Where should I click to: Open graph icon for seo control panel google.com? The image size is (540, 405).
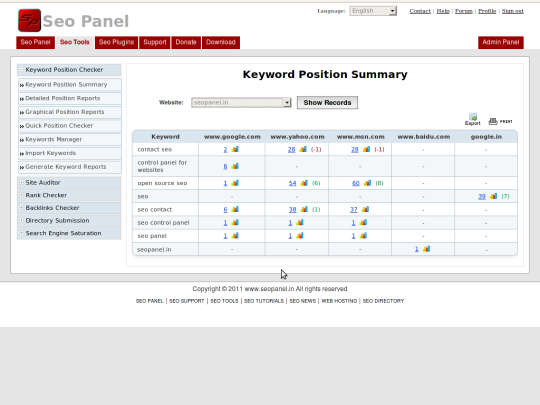click(x=235, y=222)
